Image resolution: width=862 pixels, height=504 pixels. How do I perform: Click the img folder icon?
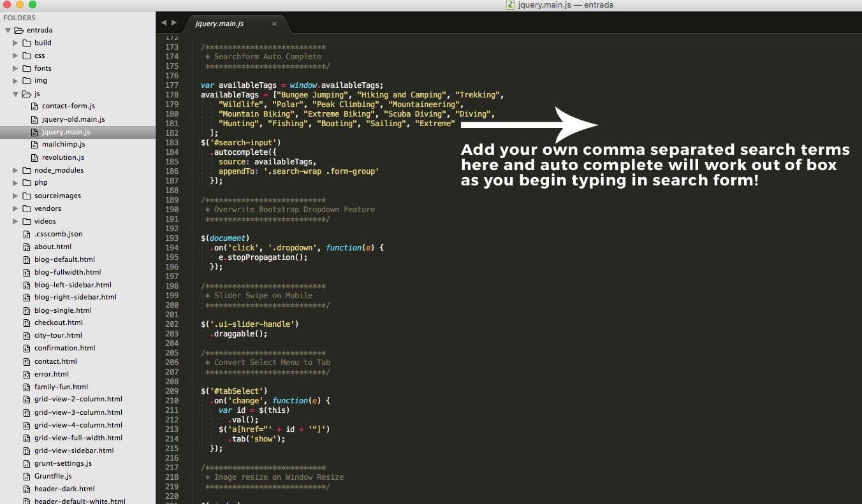click(27, 81)
